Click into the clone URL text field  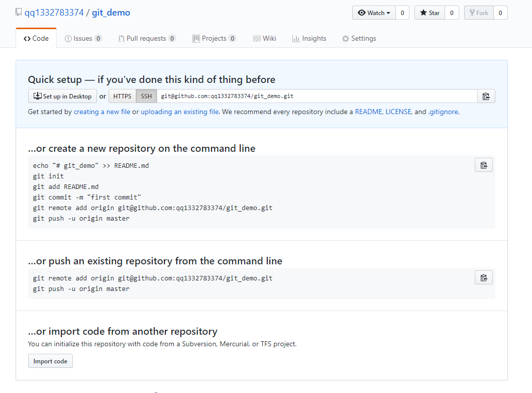[x=316, y=96]
